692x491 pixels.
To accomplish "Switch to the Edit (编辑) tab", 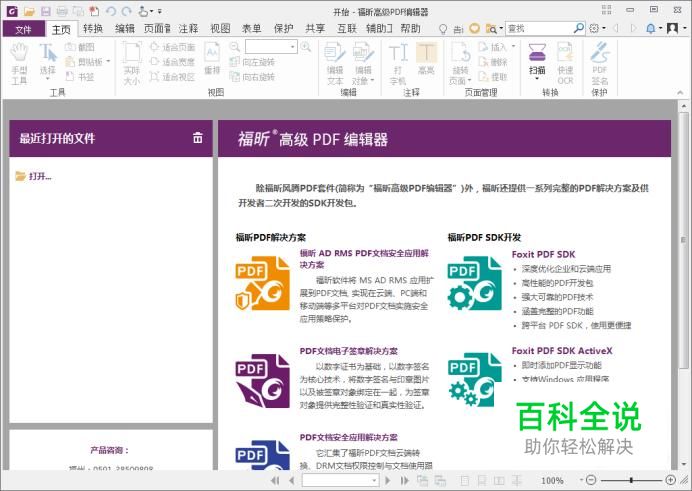I will pos(125,29).
